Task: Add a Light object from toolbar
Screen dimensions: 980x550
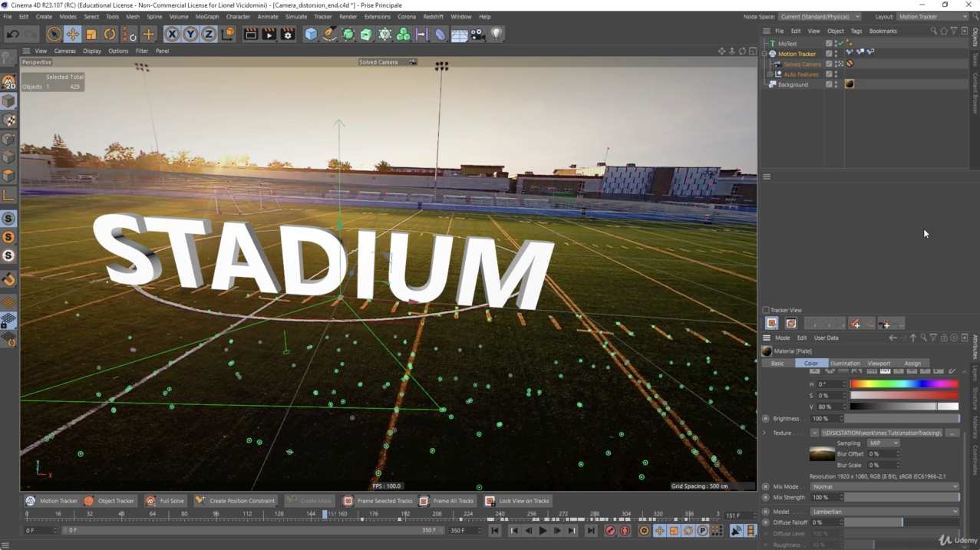Action: pyautogui.click(x=496, y=34)
